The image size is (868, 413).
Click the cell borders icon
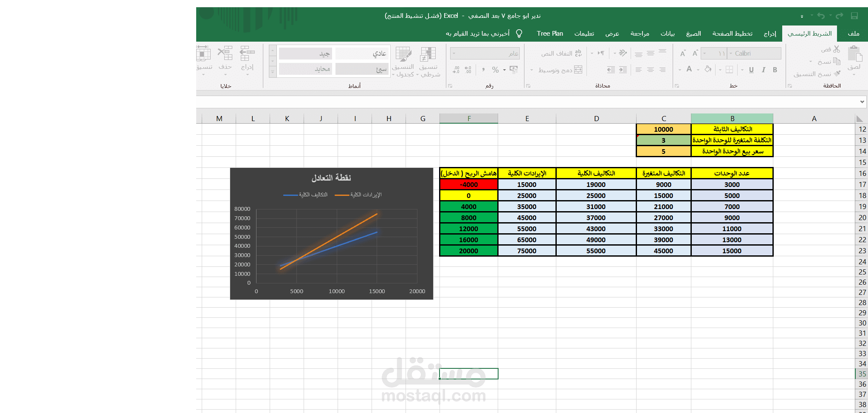pyautogui.click(x=729, y=70)
